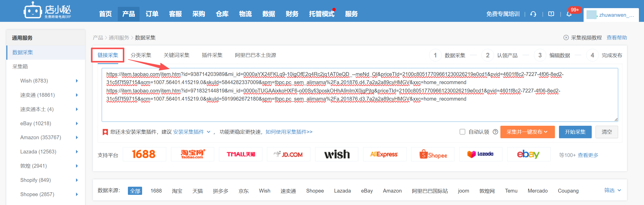644x205 pixels.
Task: Toggle the 自动认领 checkbox
Action: (x=462, y=132)
